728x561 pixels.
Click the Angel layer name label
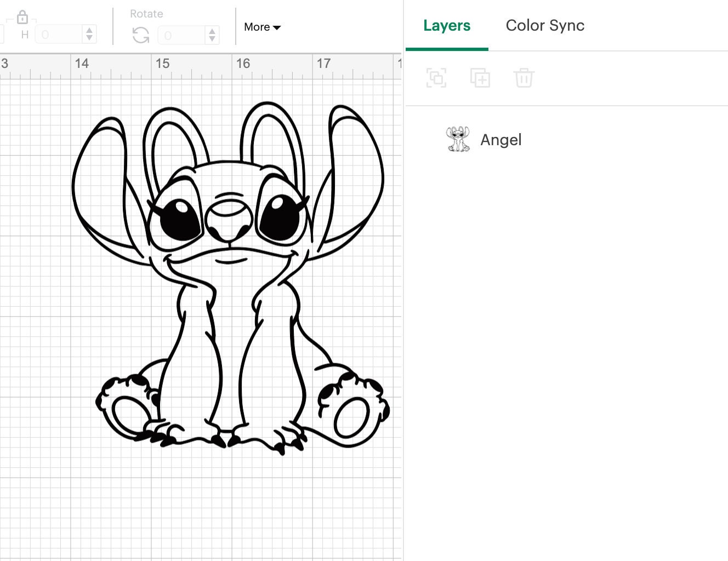(501, 139)
